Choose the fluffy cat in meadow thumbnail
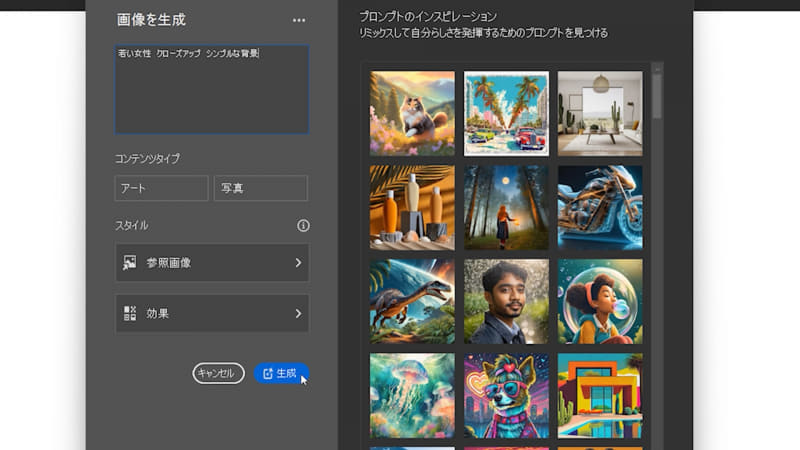This screenshot has width=800, height=450. [x=412, y=113]
